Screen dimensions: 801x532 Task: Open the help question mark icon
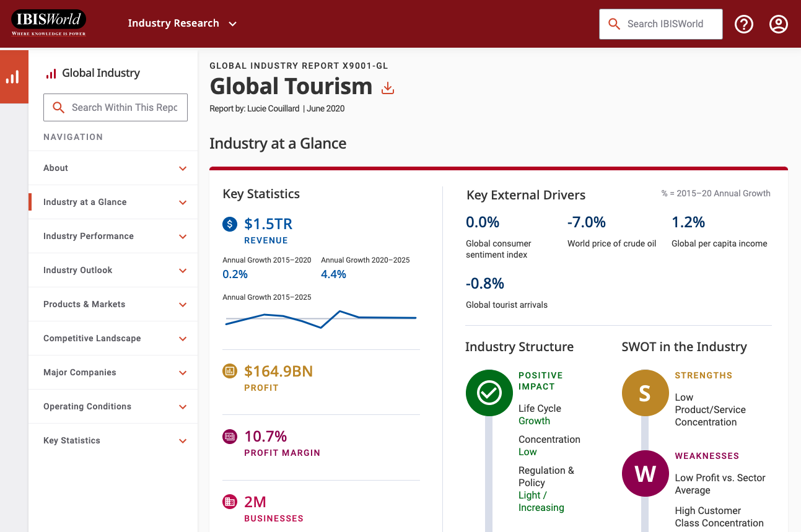coord(743,24)
